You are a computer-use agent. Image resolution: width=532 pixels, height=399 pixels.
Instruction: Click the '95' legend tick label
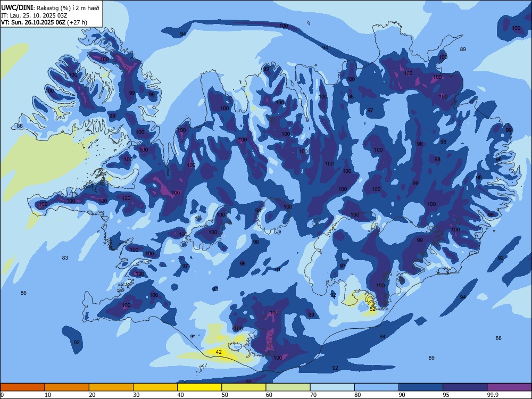coord(446,395)
